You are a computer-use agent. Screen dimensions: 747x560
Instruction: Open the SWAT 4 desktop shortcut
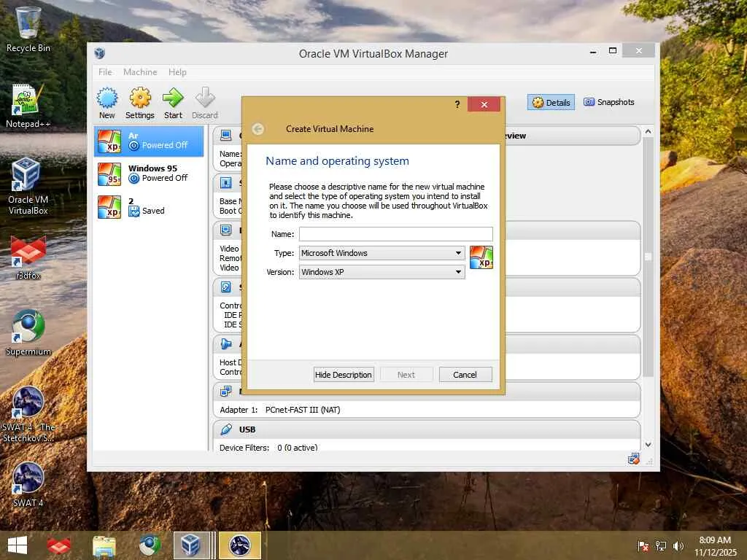[x=28, y=484]
